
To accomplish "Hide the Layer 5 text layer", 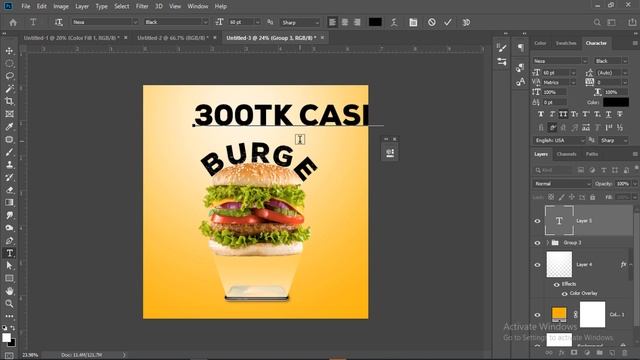I will (x=538, y=221).
